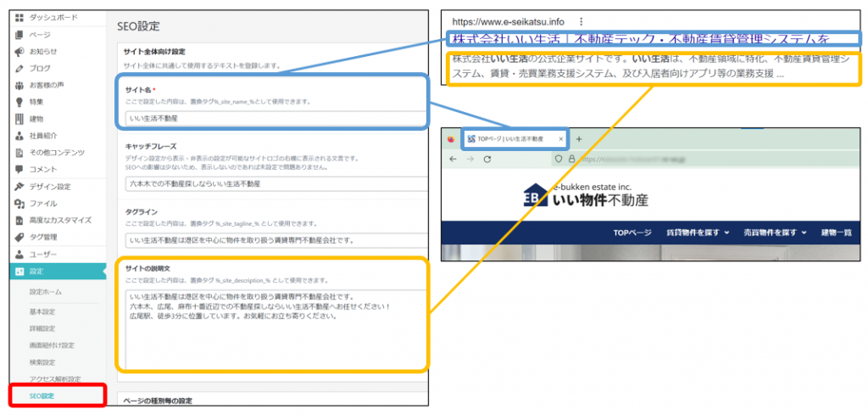
Task: Click the お知らせ megaphone icon
Action: [x=19, y=51]
